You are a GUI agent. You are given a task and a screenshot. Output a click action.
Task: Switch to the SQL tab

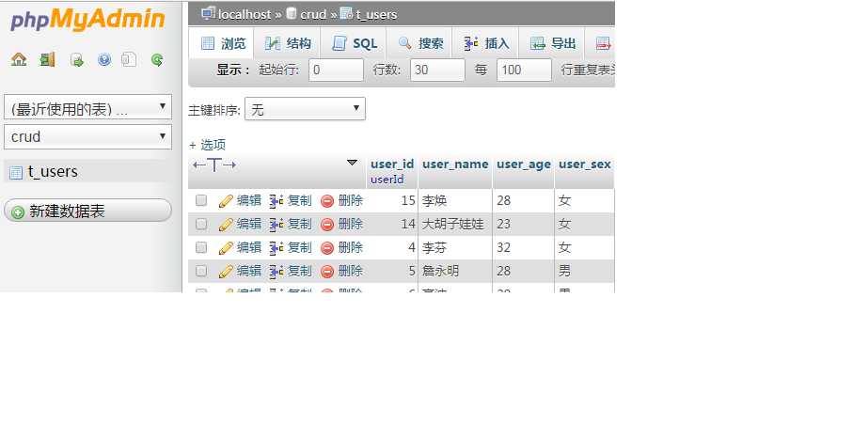coord(354,43)
